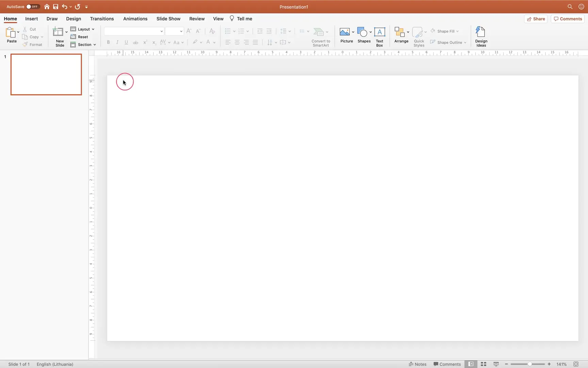Align text left
The height and width of the screenshot is (368, 588).
tap(228, 42)
